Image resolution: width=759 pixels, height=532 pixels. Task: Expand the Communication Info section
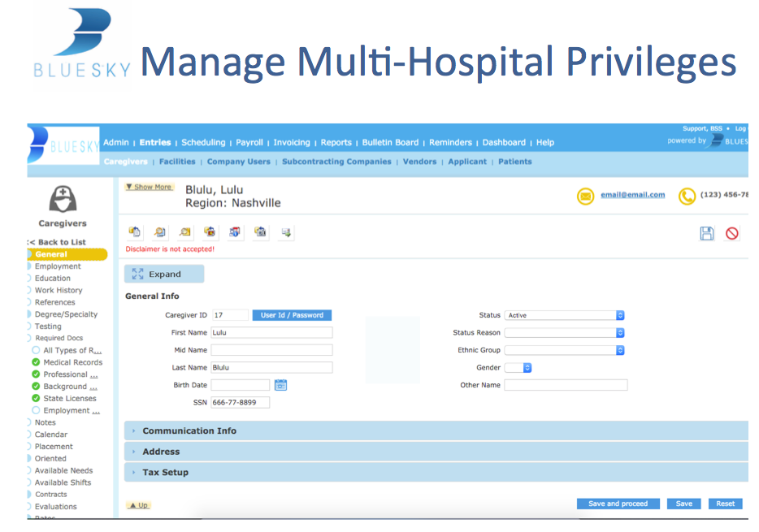pyautogui.click(x=189, y=431)
